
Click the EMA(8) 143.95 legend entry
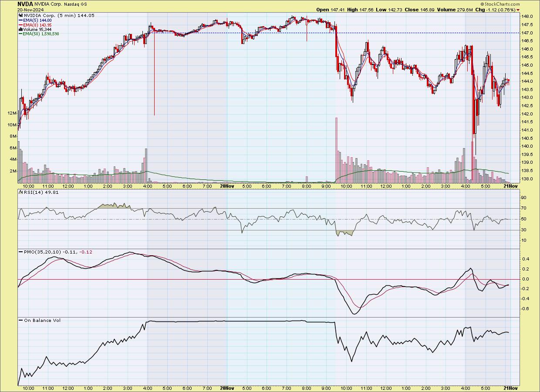[35, 25]
